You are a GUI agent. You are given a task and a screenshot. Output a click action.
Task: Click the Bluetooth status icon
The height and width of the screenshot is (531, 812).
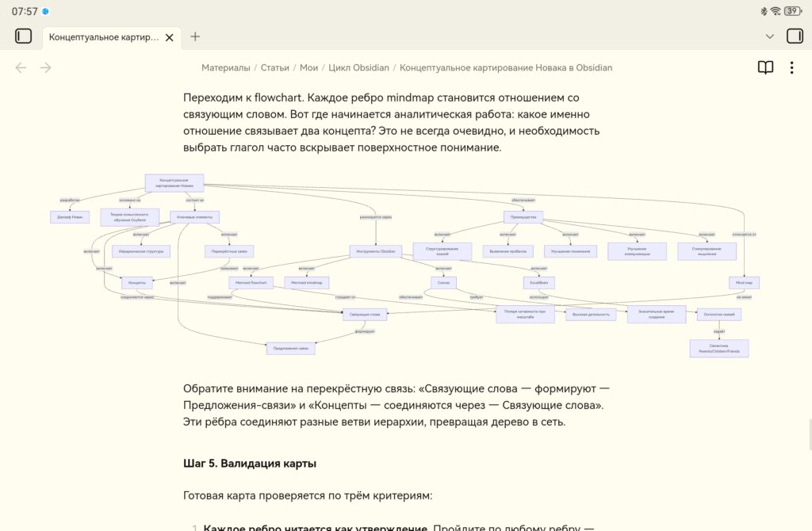(764, 11)
